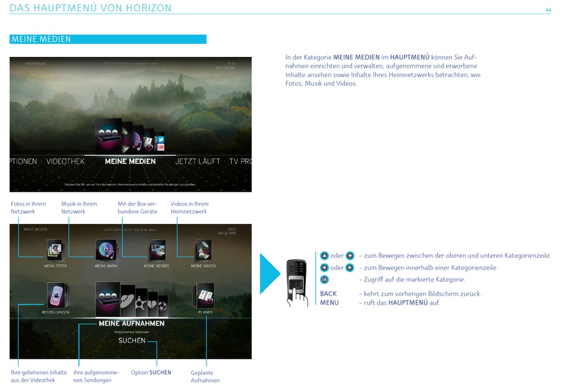Select VIDEOTHEK in the main menu bar
564x392 pixels.
[65, 162]
